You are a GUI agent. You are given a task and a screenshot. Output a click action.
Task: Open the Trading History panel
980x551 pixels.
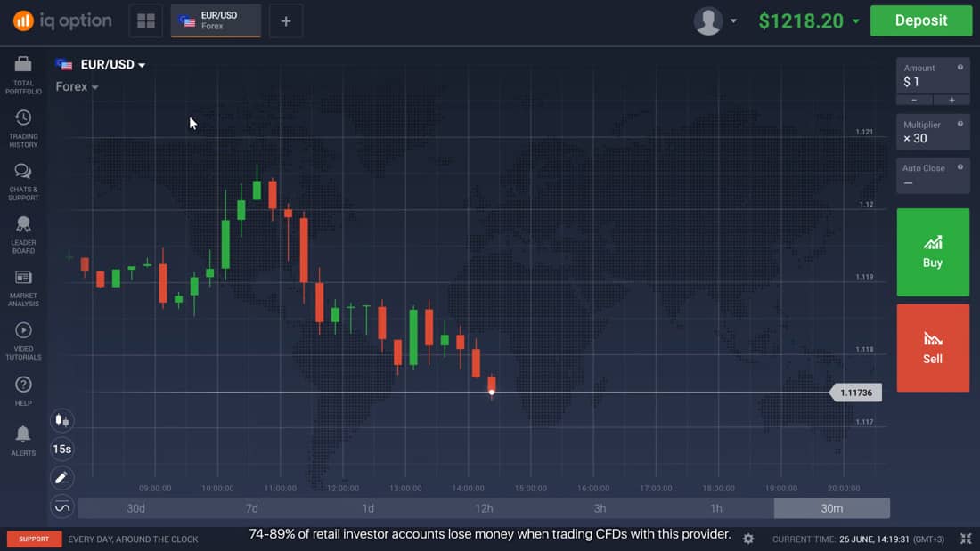point(23,127)
